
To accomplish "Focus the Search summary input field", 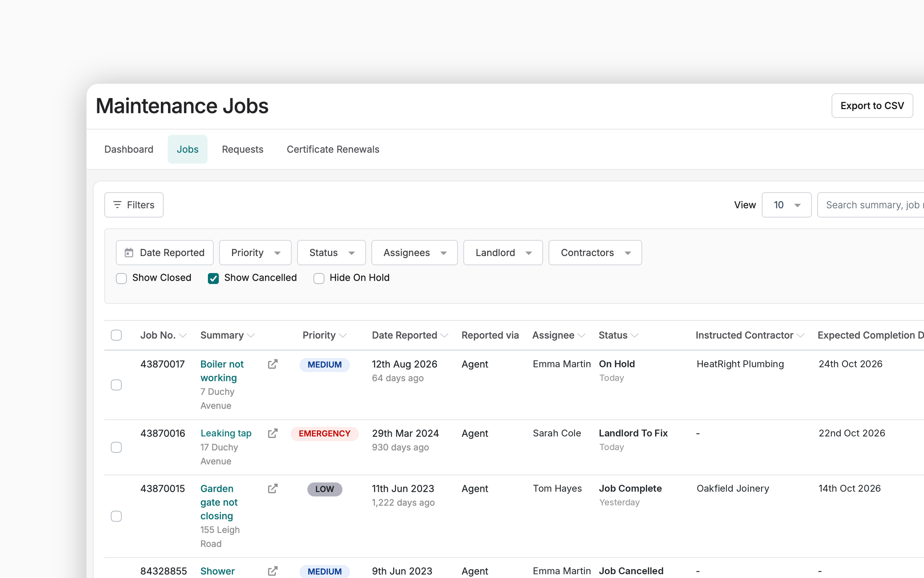I will tap(871, 205).
